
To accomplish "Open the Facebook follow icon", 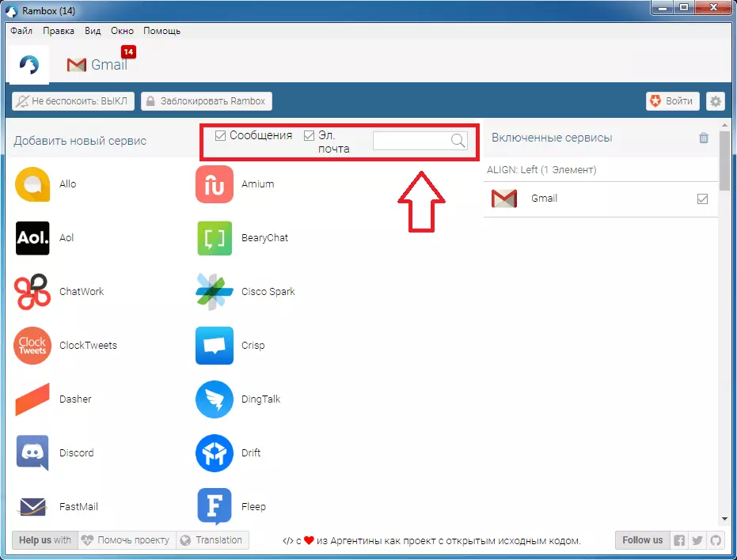I will tap(679, 540).
